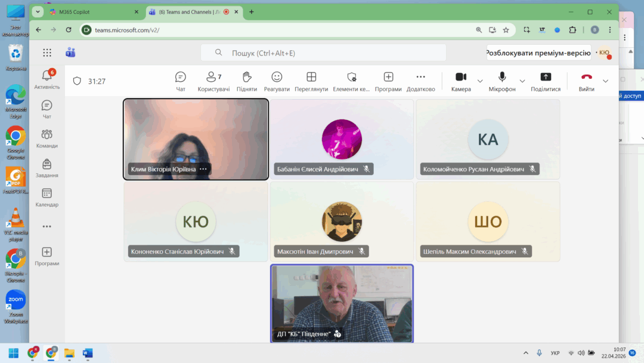The height and width of the screenshot is (363, 644).
Task: Switch to the M365 Copilot browser tab
Action: [x=89, y=12]
